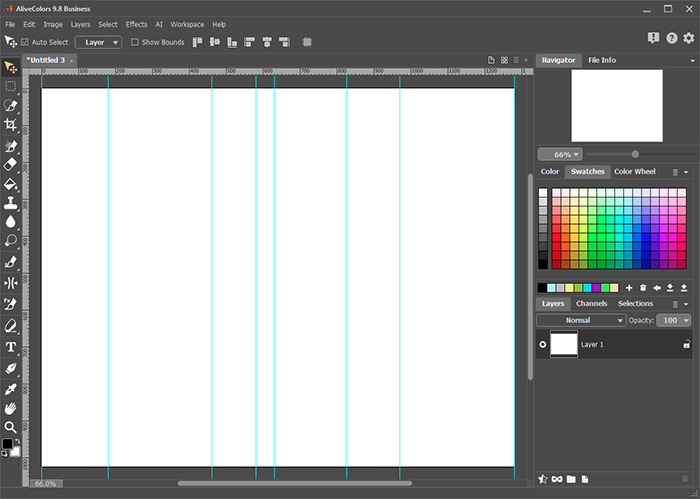Switch to the File Info tab
This screenshot has width=700, height=499.
coord(602,60)
